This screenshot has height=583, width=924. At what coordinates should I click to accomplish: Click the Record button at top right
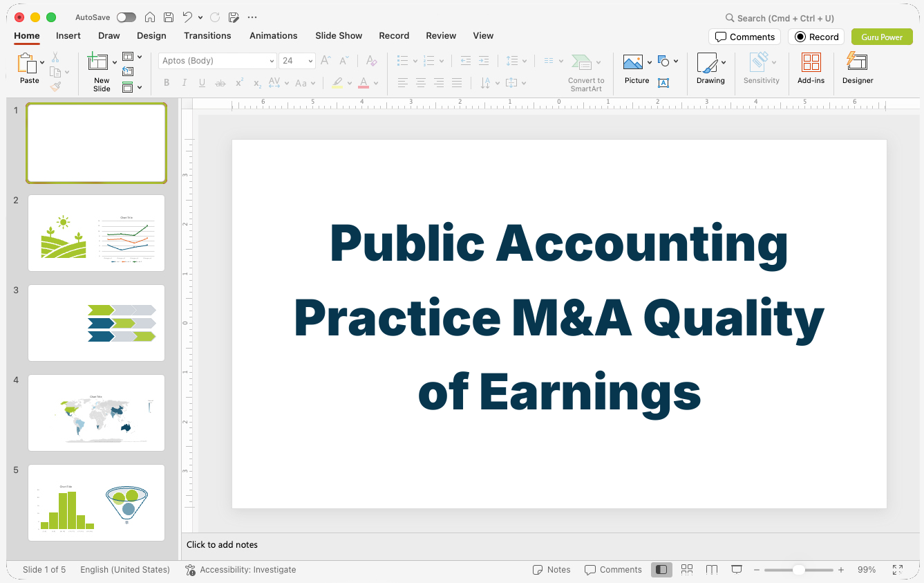816,37
